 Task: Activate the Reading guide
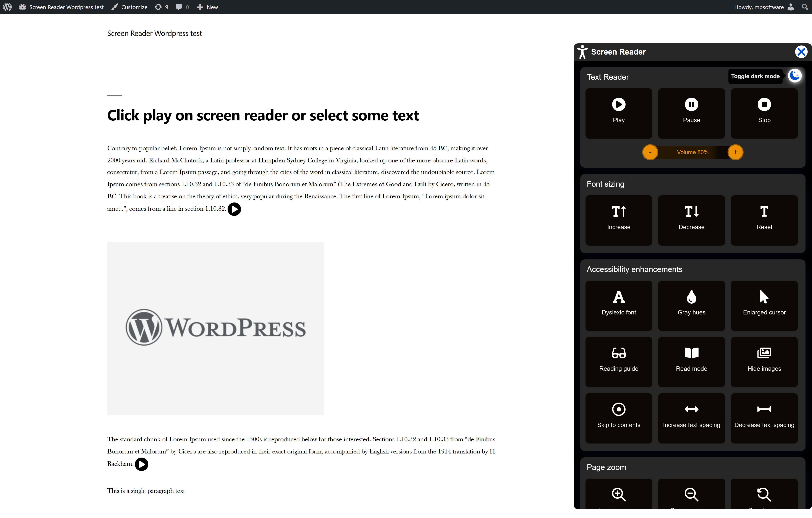(618, 361)
